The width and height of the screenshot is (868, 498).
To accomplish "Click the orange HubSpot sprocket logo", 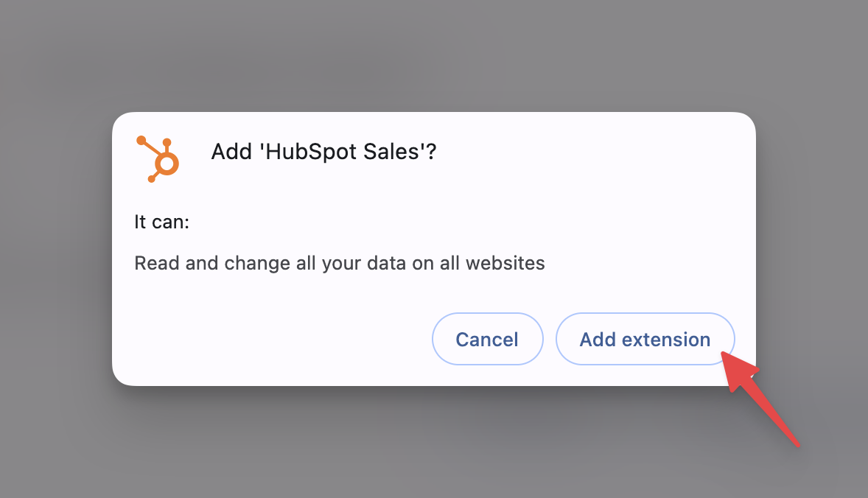I will [x=158, y=159].
